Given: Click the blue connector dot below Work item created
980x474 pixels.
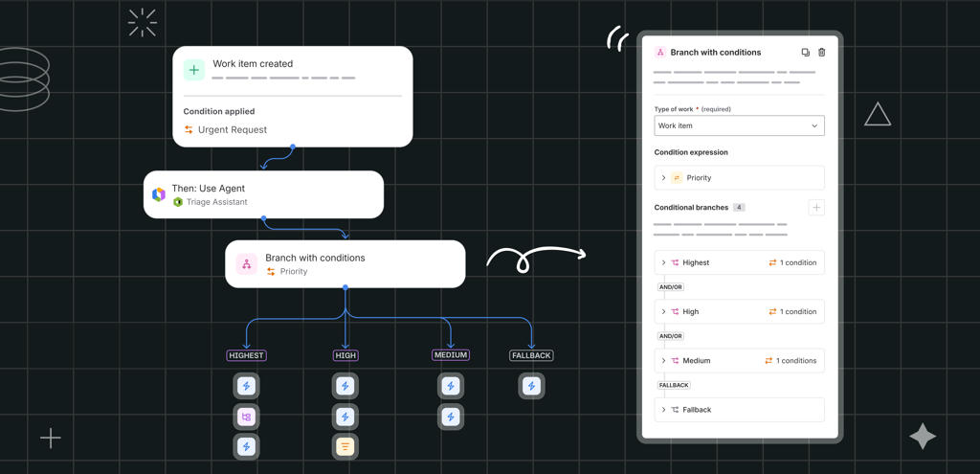Looking at the screenshot, I should pyautogui.click(x=293, y=147).
